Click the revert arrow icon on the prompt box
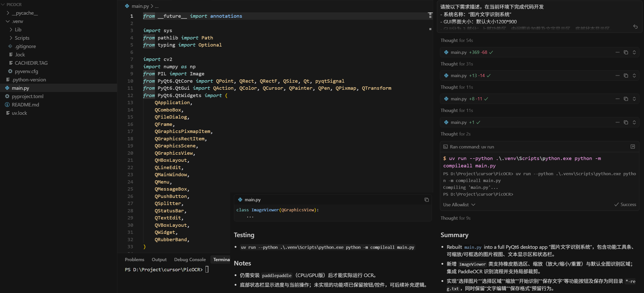 (x=635, y=27)
